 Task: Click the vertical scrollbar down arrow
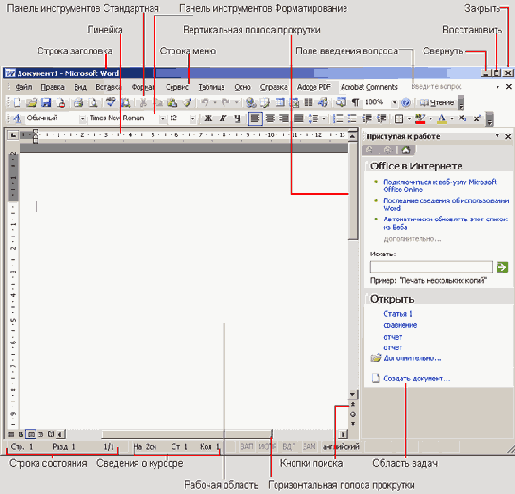pyautogui.click(x=353, y=395)
